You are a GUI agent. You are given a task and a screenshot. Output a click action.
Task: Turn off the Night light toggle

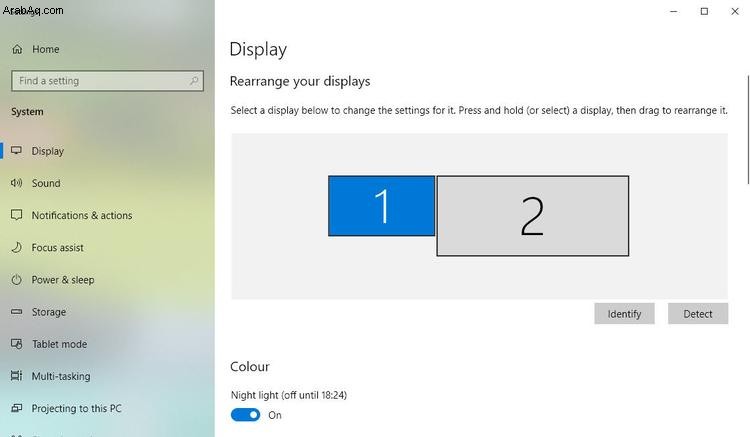[245, 415]
